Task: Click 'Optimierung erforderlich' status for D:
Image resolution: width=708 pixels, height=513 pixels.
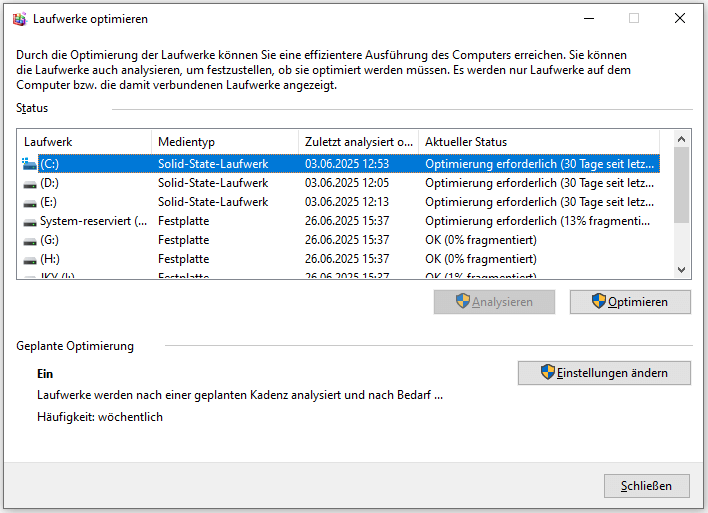Action: (539, 183)
